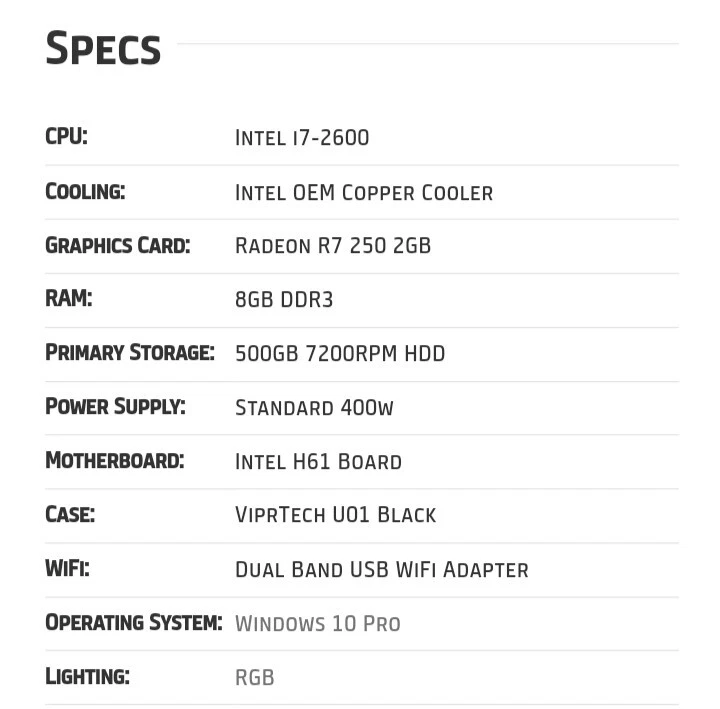This screenshot has width=720, height=709.
Task: Click the RGB lighting value
Action: [254, 678]
